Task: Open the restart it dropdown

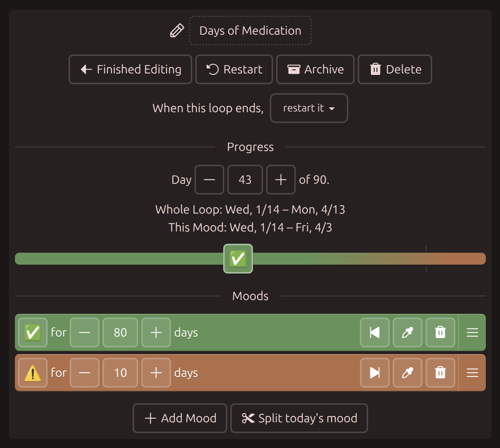Action: tap(309, 108)
